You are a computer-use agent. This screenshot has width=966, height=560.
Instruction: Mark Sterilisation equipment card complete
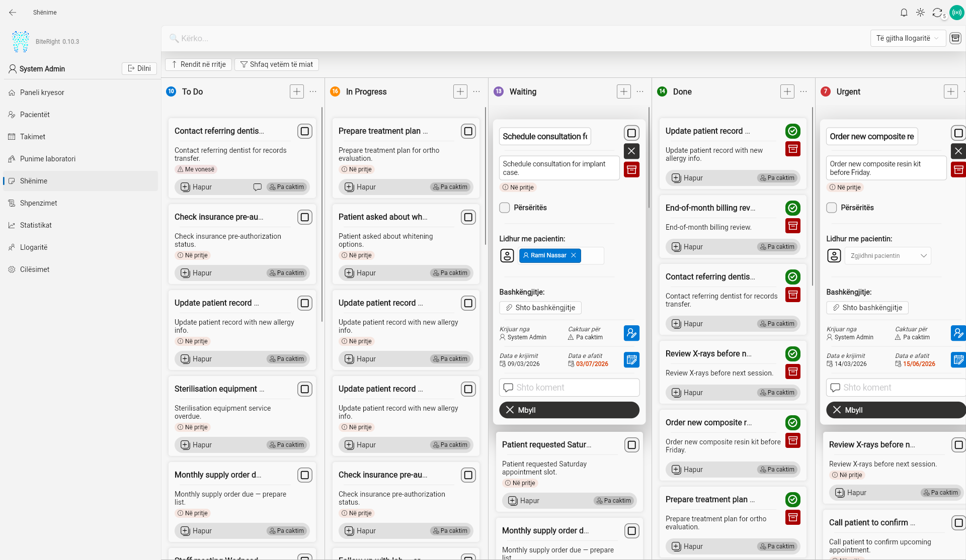[305, 389]
